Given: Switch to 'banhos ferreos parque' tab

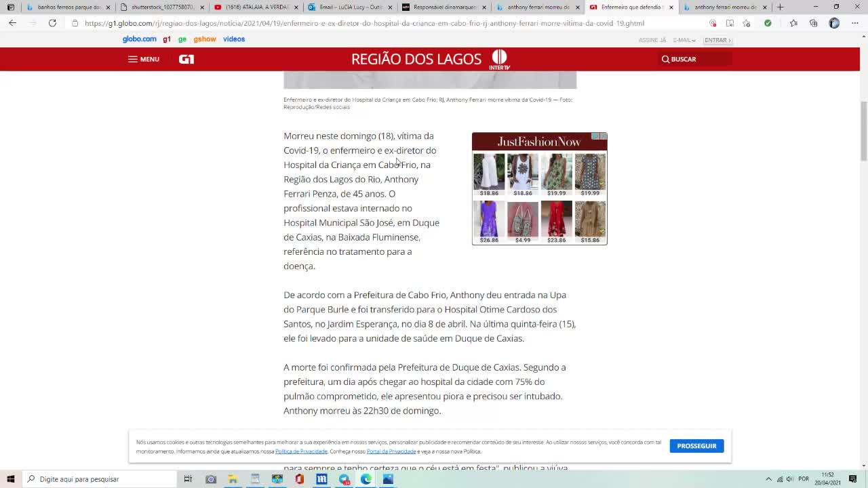Looking at the screenshot, I should (x=69, y=7).
